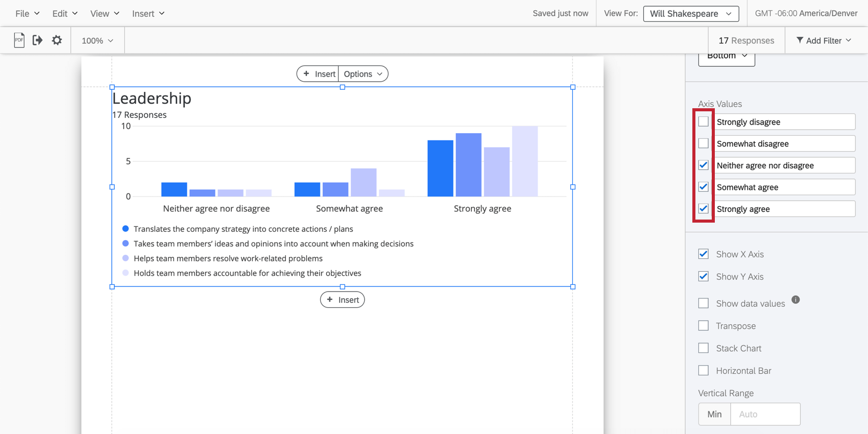Click the 17 Responses subtitle under Leadership
The width and height of the screenshot is (868, 434).
click(139, 115)
